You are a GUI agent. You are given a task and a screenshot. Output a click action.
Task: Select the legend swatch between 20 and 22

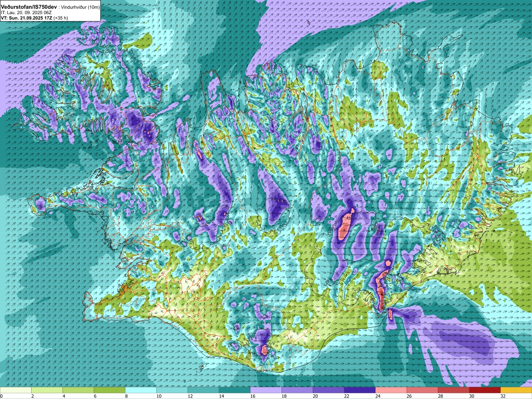point(328,390)
